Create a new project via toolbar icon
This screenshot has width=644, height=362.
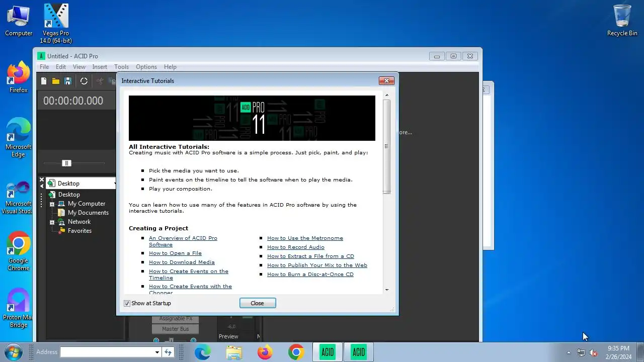(44, 81)
